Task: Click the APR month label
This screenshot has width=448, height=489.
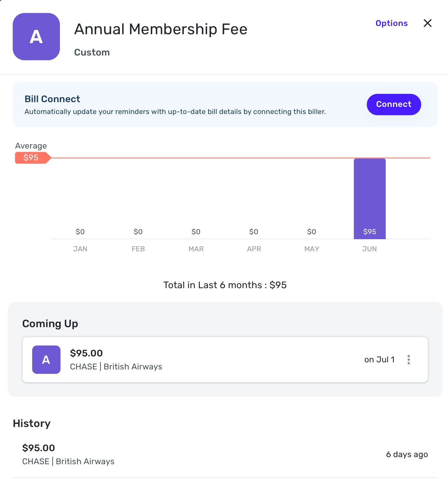Action: point(254,249)
